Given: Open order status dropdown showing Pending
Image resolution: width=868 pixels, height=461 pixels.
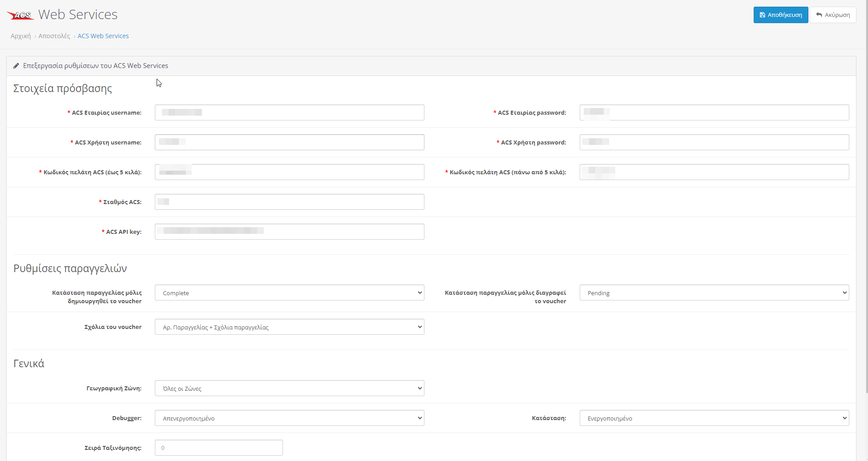Looking at the screenshot, I should pos(714,293).
